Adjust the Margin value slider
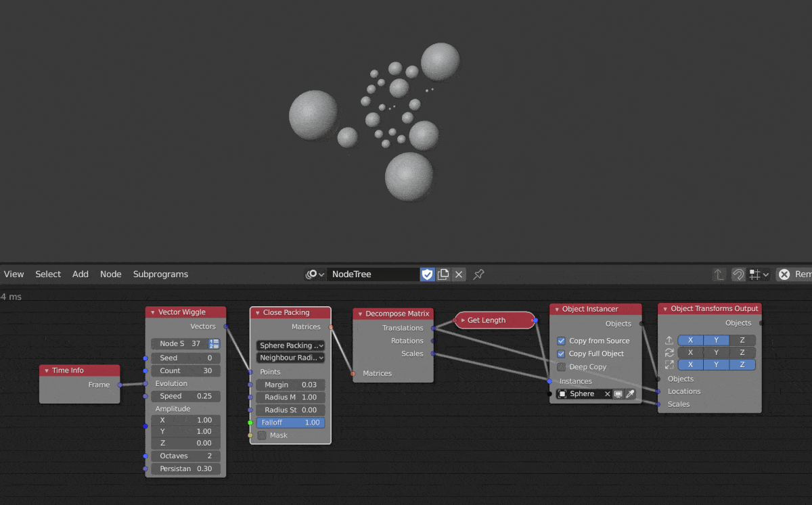812x505 pixels. click(290, 385)
